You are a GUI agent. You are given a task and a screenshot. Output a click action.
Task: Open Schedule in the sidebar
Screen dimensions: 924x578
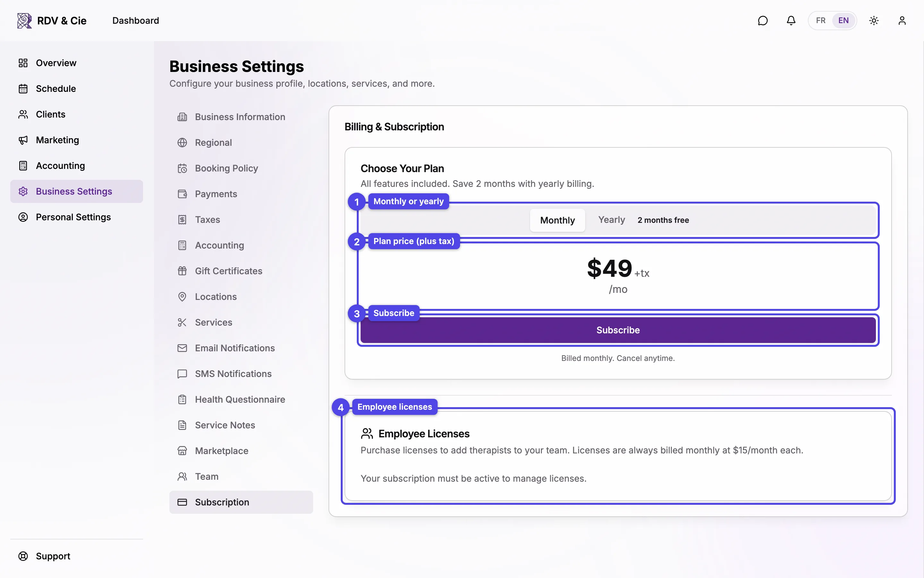click(76, 89)
